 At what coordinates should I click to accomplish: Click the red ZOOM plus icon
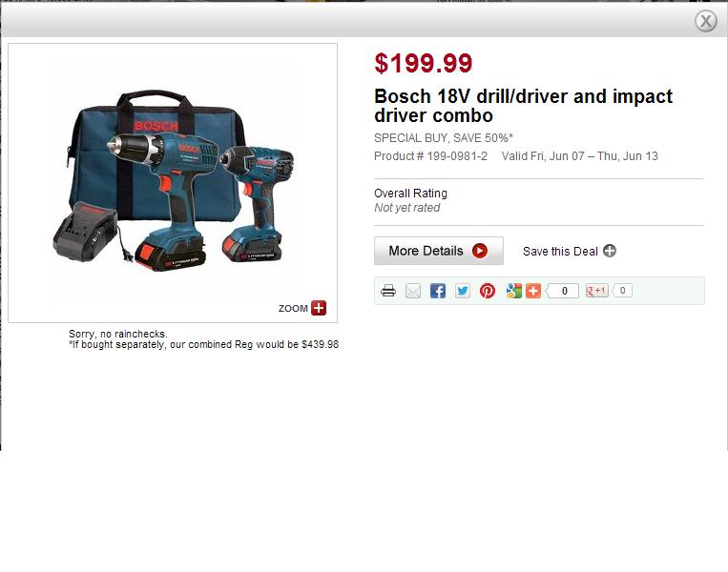pos(319,308)
